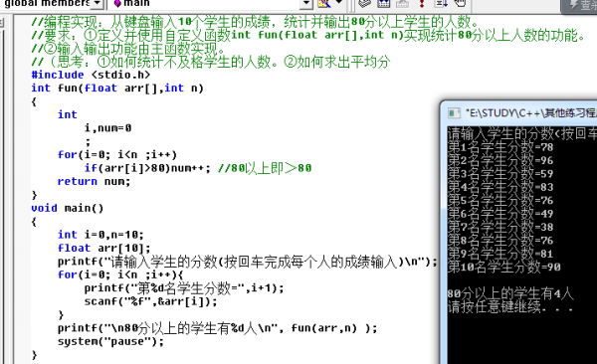Click the WizardBar actions wand icon
Viewport: 597px width, 364px height.
tap(324, 3)
